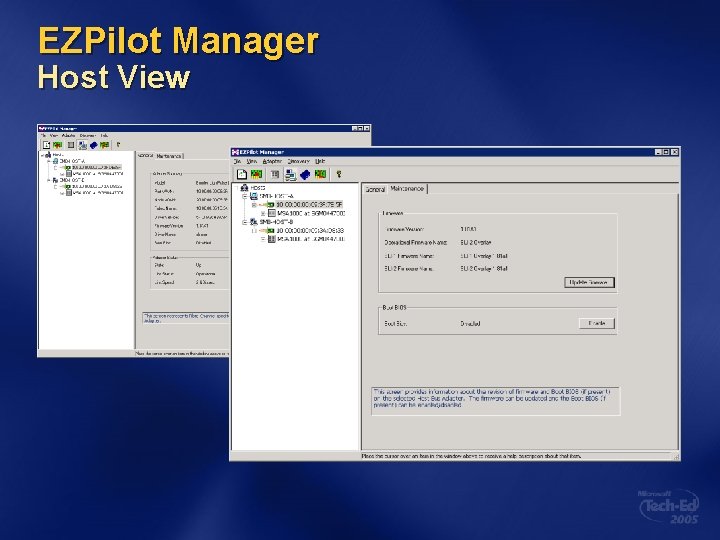The height and width of the screenshot is (540, 720).
Task: Click the 'Disabled' Boot Bios value
Action: click(x=470, y=324)
